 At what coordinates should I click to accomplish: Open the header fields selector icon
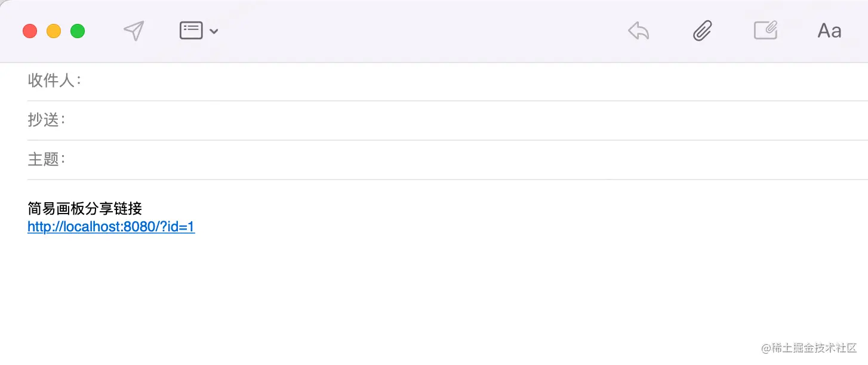[x=191, y=31]
